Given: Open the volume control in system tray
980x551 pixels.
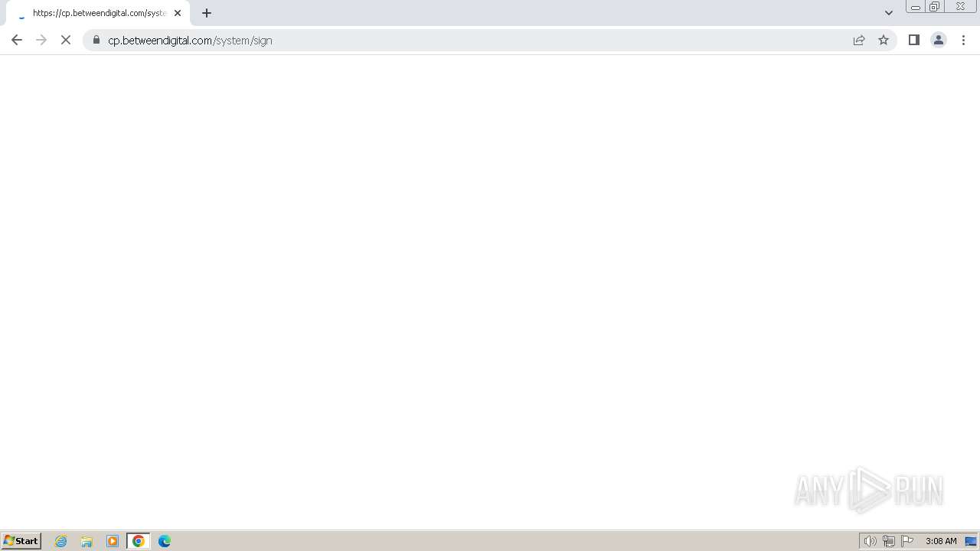Looking at the screenshot, I should [871, 541].
